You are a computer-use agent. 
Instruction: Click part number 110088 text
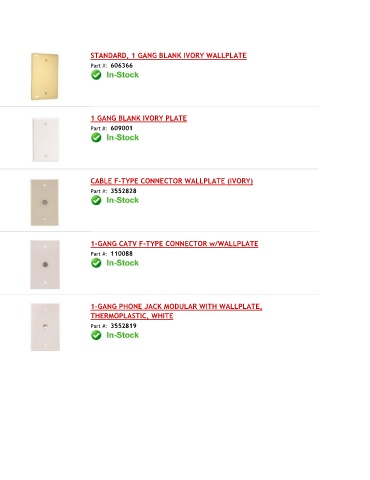122,254
